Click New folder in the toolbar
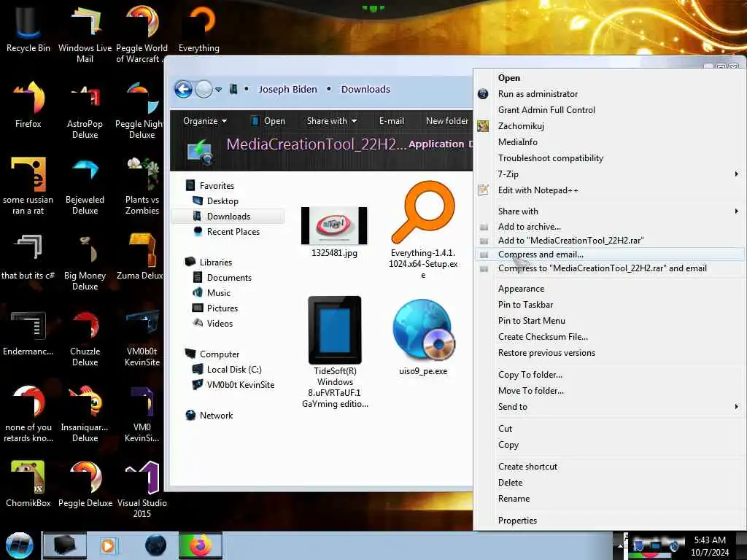 447,121
